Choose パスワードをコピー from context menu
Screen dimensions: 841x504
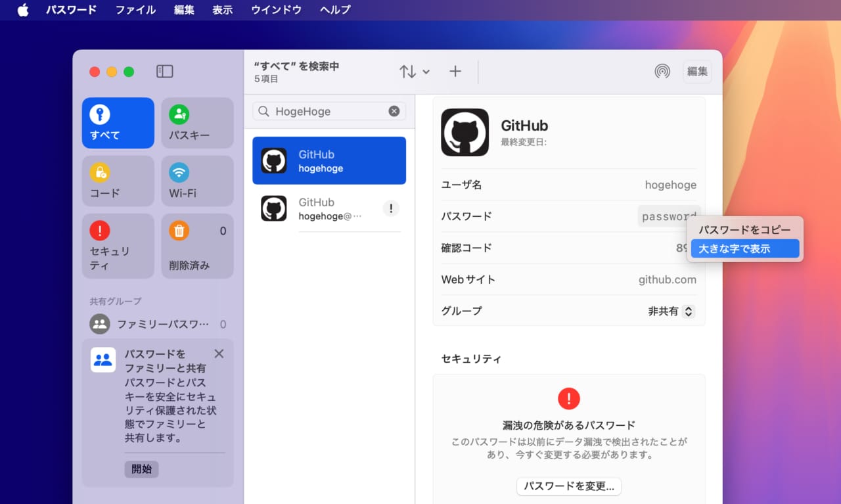click(744, 230)
